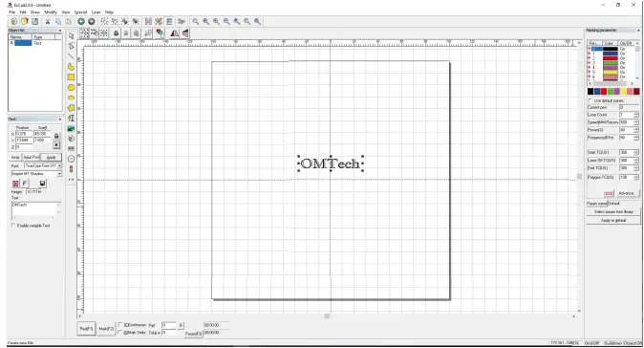Click the Polygon TC spinner arrows

point(636,178)
